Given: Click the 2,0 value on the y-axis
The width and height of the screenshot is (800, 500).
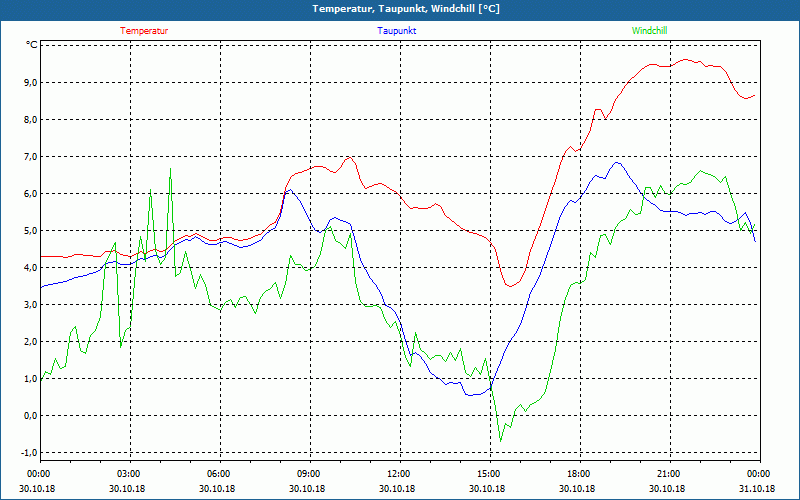Looking at the screenshot, I should 31,341.
